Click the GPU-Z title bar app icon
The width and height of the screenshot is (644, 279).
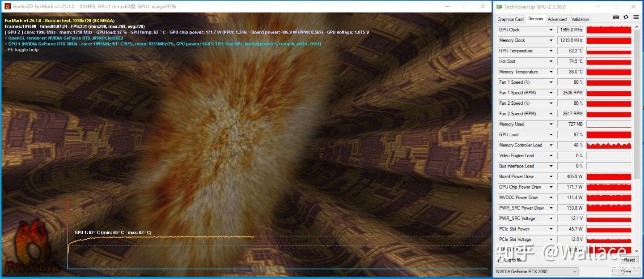click(499, 7)
